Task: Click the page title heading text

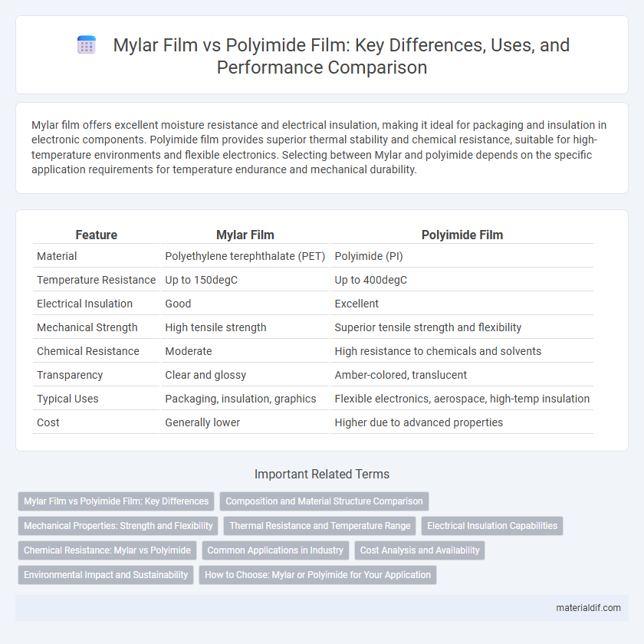Action: pos(341,56)
